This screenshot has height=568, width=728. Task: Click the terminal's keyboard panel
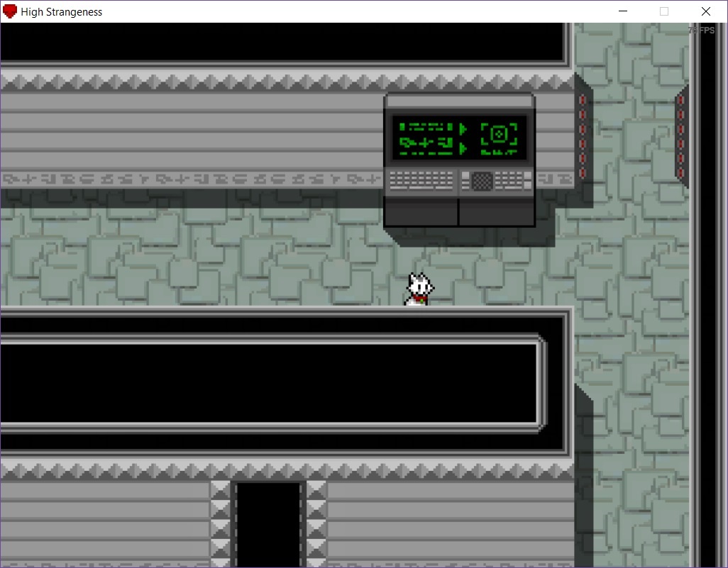(x=460, y=182)
